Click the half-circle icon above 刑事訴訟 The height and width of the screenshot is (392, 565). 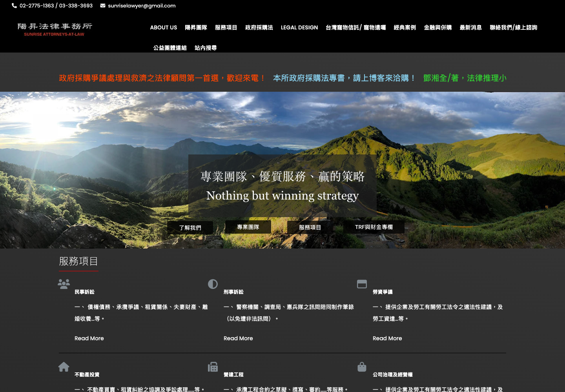click(x=213, y=284)
